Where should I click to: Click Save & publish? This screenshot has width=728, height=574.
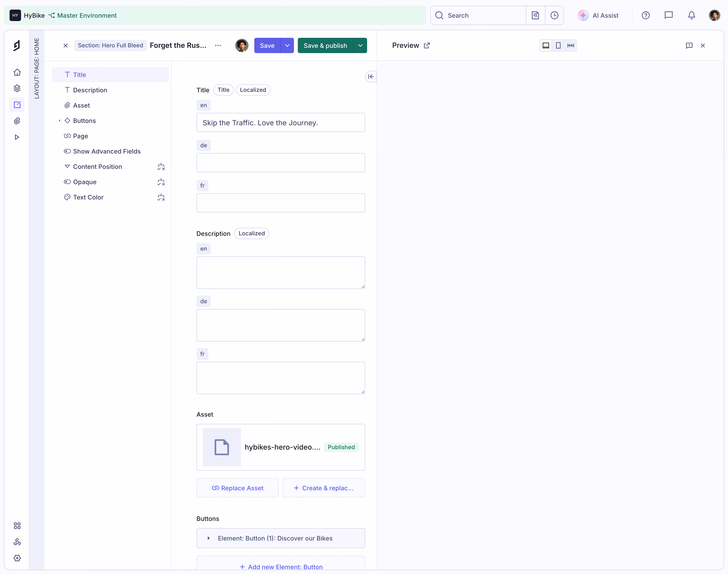point(325,45)
